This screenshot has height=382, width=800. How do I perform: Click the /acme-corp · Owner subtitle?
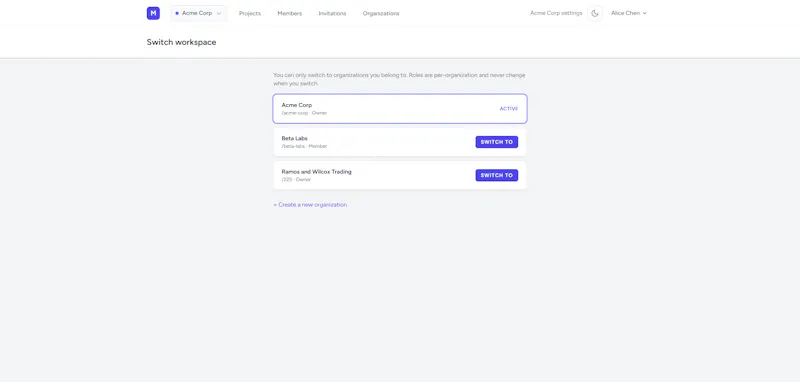click(304, 113)
